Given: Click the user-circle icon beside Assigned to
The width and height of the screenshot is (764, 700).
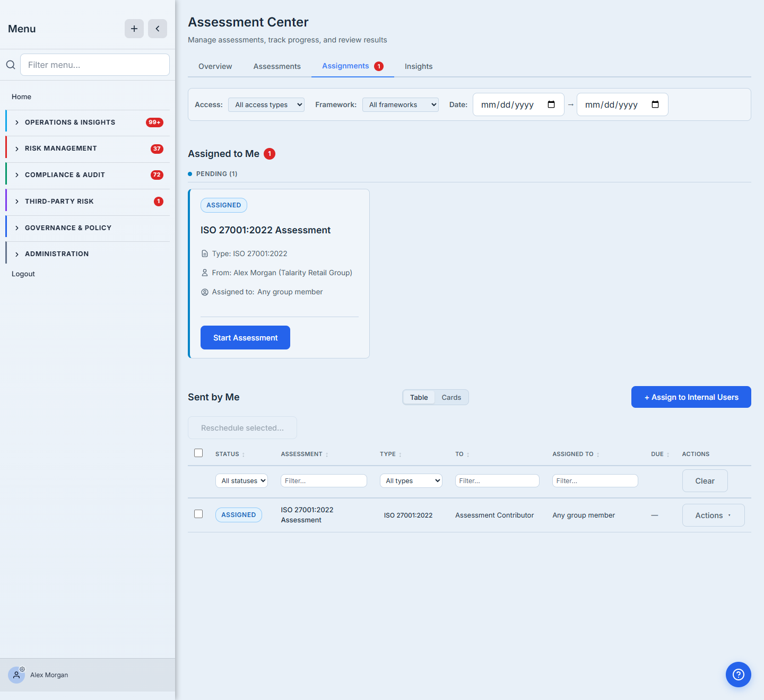Looking at the screenshot, I should coord(205,292).
